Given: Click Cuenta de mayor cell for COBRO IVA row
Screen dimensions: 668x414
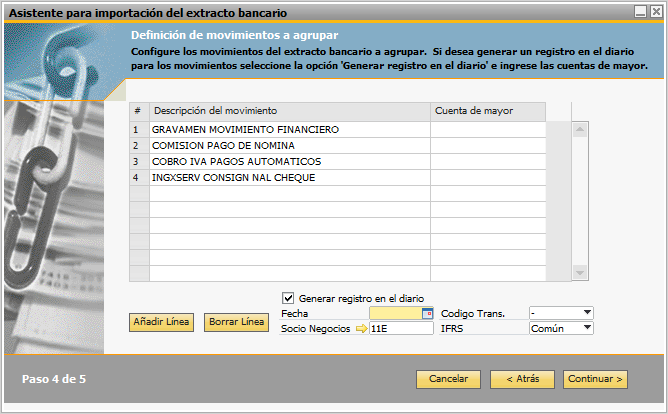Looking at the screenshot, I should coord(488,162).
